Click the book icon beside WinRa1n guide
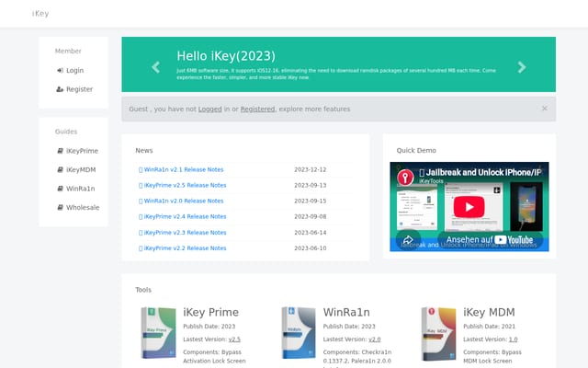The height and width of the screenshot is (368, 588). [x=60, y=189]
